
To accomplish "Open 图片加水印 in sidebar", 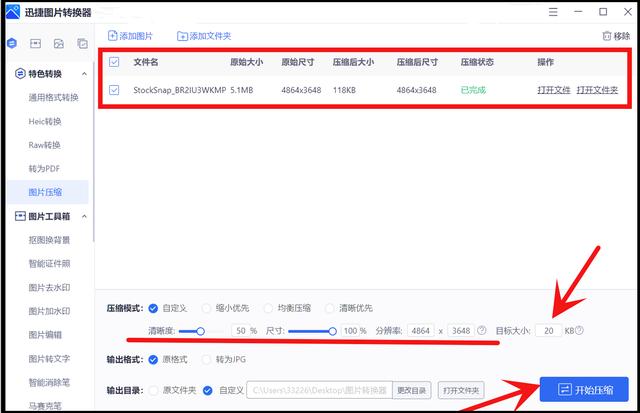I will point(49,311).
